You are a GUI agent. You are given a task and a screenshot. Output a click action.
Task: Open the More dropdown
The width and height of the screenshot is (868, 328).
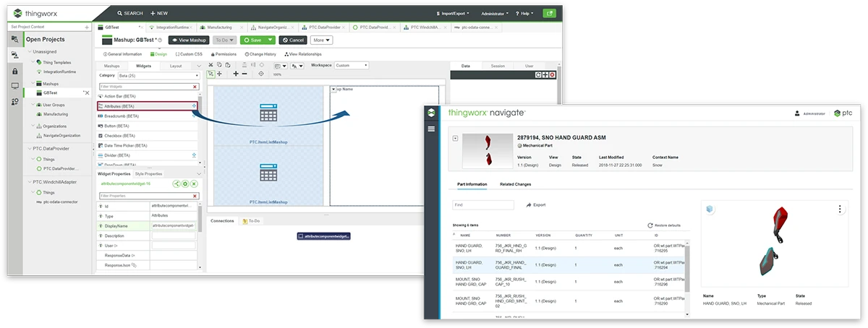(x=323, y=40)
